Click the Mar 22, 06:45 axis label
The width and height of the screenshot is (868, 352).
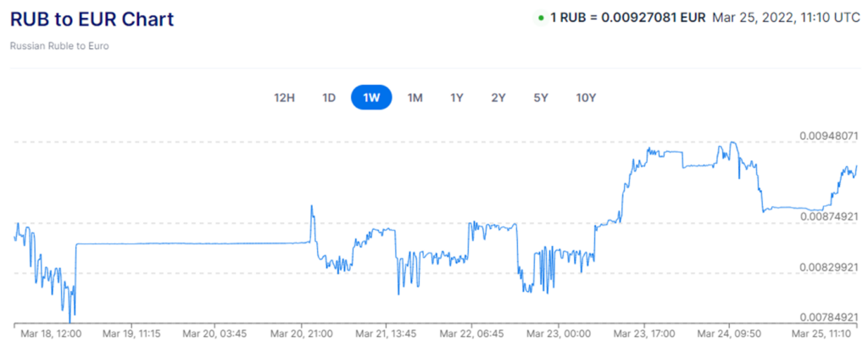point(471,334)
